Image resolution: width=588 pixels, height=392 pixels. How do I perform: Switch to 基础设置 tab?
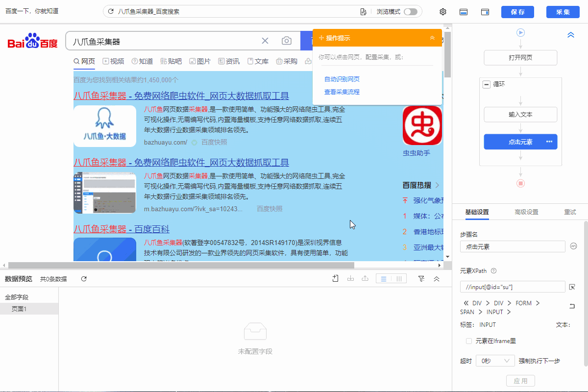point(477,212)
